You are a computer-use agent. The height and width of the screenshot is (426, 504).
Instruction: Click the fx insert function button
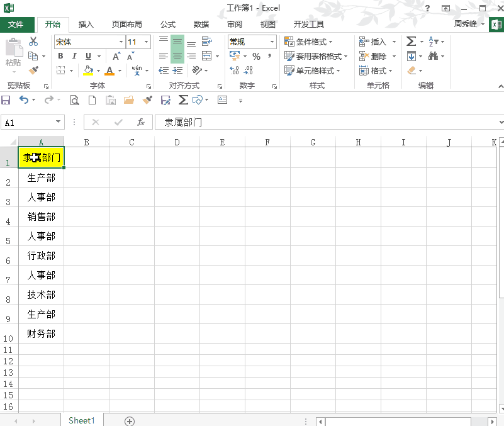point(141,122)
